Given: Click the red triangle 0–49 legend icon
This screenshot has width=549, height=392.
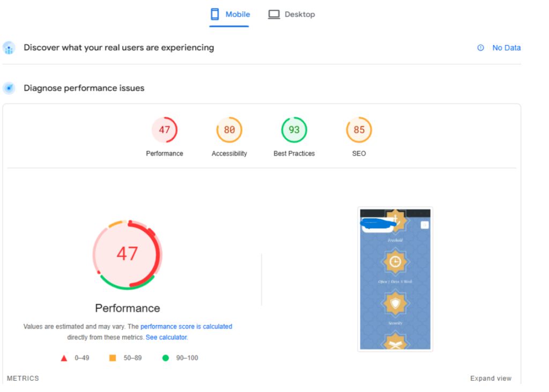Looking at the screenshot, I should pos(64,358).
